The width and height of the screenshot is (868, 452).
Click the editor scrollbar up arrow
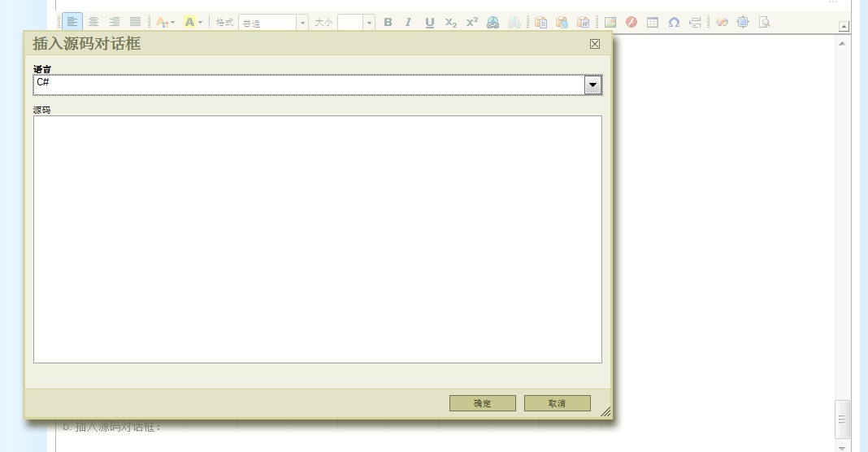(x=842, y=43)
